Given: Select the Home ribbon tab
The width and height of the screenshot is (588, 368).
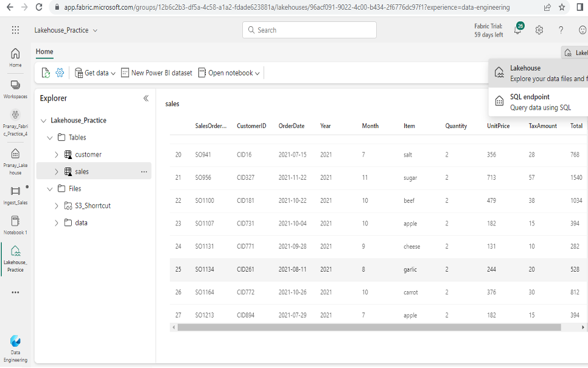Looking at the screenshot, I should tap(44, 52).
